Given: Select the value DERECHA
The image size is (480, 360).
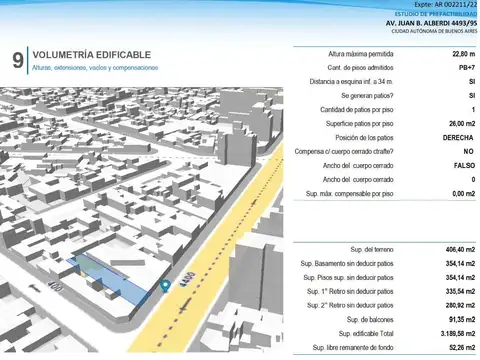Looking at the screenshot, I should (x=458, y=138).
